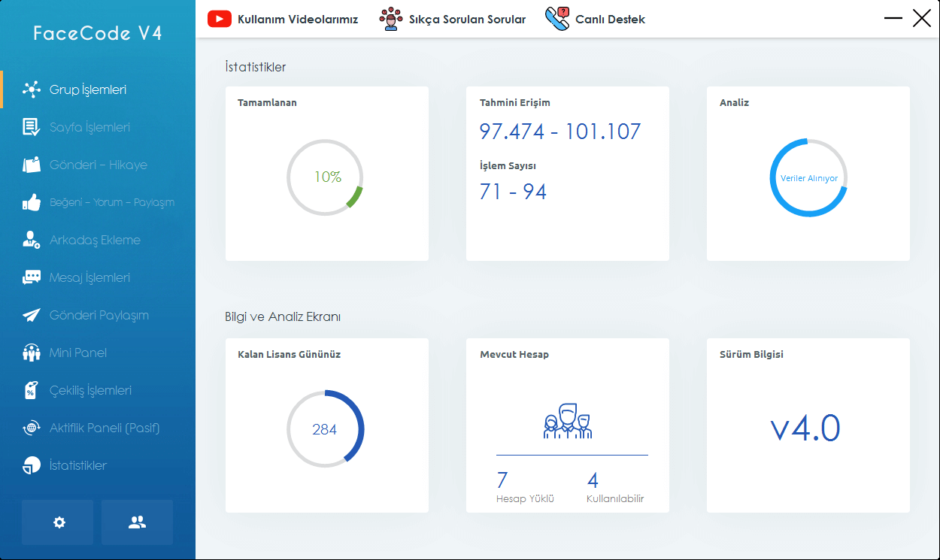Click the Tamamlanan card title

[x=267, y=103]
